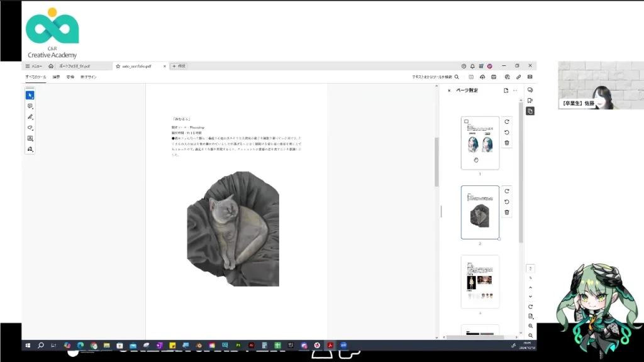Pick the freehand draw loop tool
644x362 pixels.
[30, 128]
